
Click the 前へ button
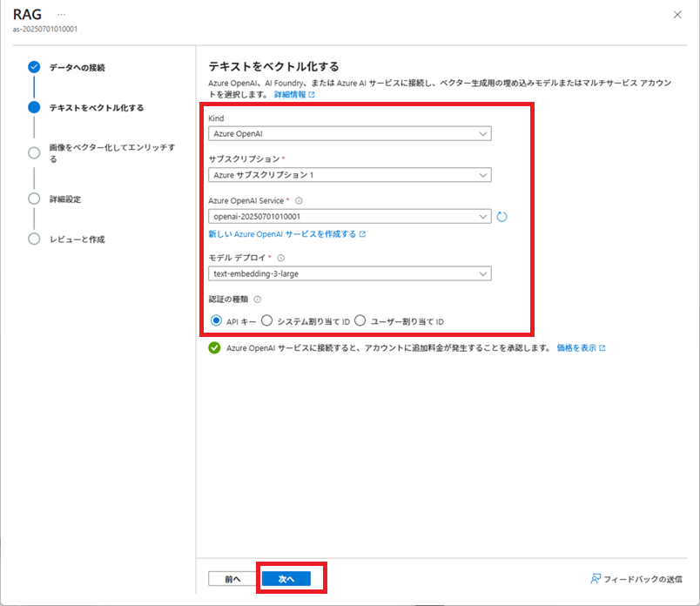click(x=232, y=579)
